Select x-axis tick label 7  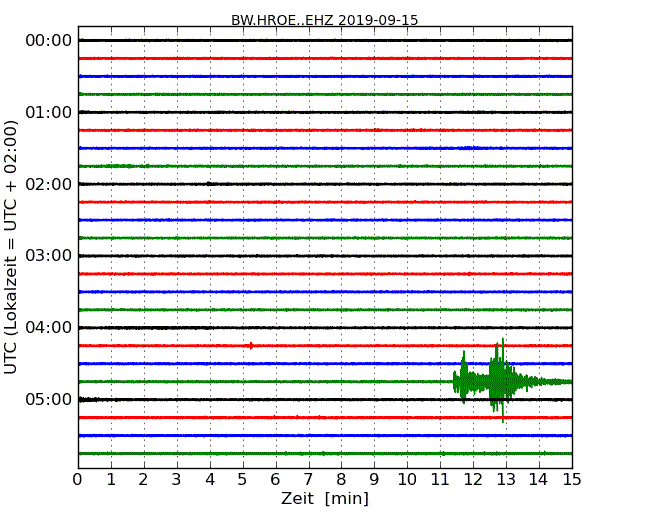pyautogui.click(x=308, y=480)
